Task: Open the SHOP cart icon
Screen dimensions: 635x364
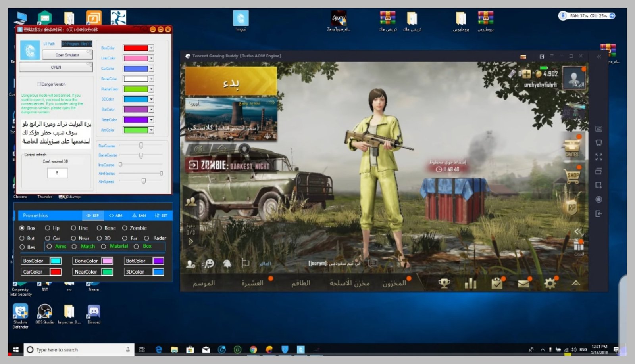Action: click(572, 176)
